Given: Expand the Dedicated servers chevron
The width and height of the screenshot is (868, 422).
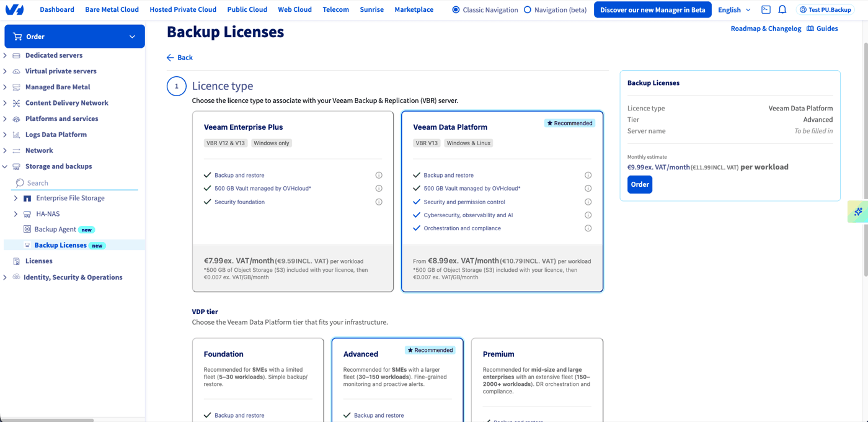Looking at the screenshot, I should [x=5, y=55].
